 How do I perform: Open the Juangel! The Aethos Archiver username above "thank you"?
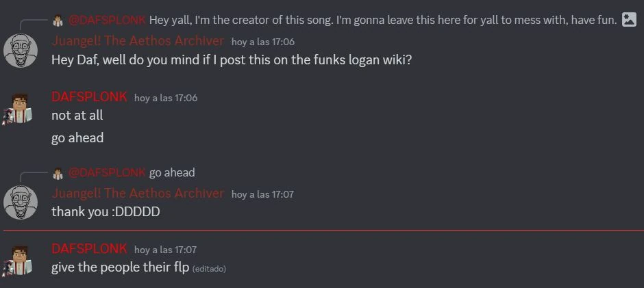[x=138, y=194]
